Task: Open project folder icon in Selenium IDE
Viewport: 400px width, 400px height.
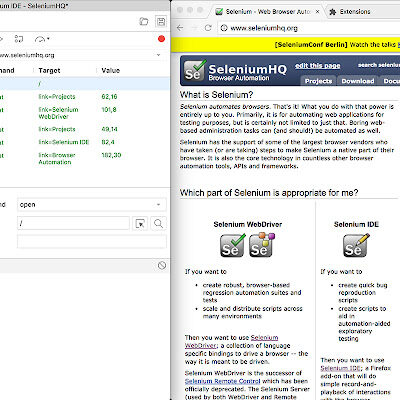Action: coord(144,22)
